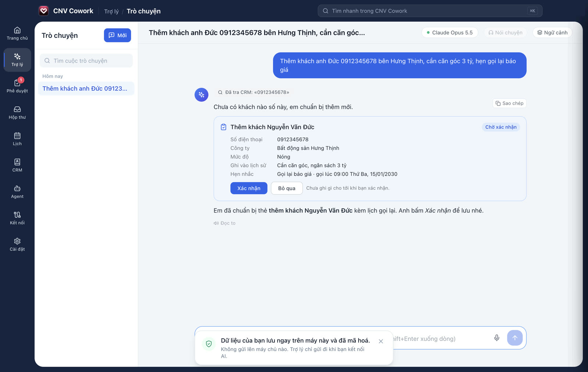
Task: Skip the card with Bỏ qua
Action: 287,188
